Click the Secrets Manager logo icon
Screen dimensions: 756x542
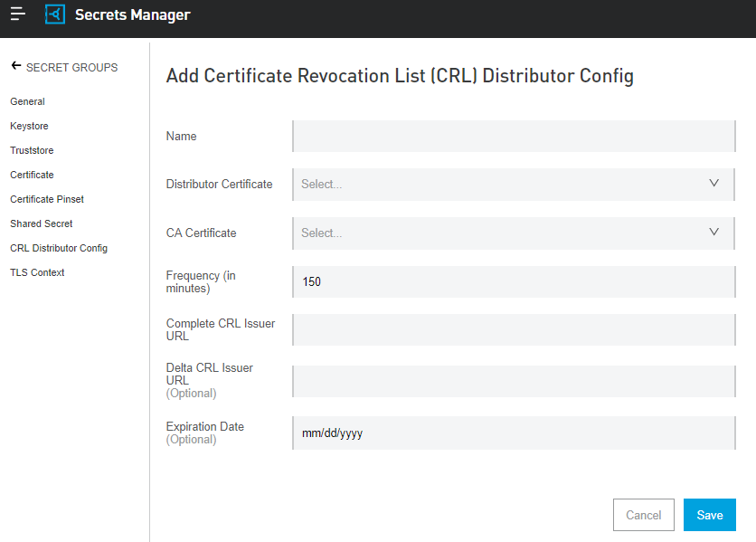pyautogui.click(x=55, y=15)
